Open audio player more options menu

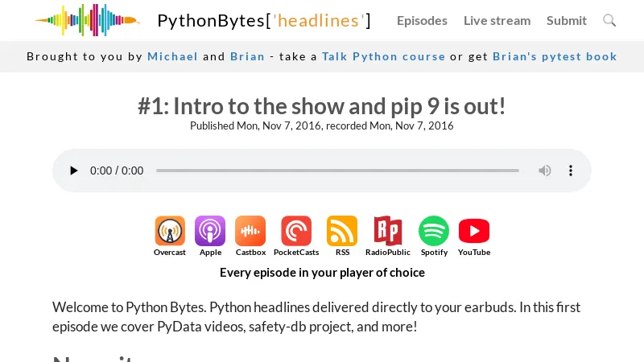pos(571,171)
